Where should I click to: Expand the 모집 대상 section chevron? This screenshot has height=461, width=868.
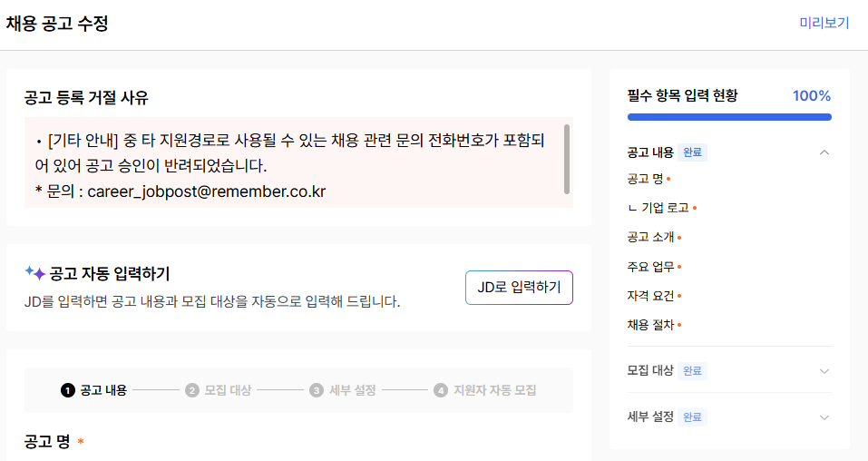tap(824, 371)
